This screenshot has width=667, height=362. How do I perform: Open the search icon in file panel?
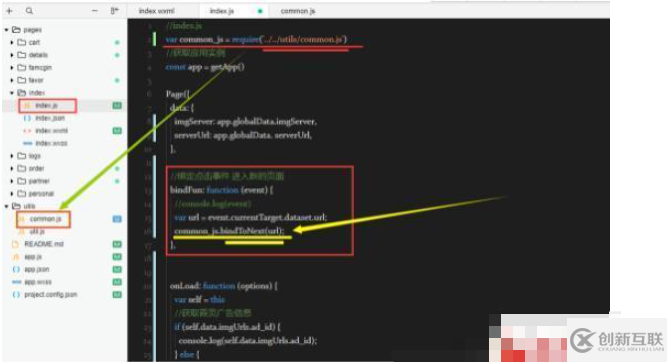coord(29,11)
